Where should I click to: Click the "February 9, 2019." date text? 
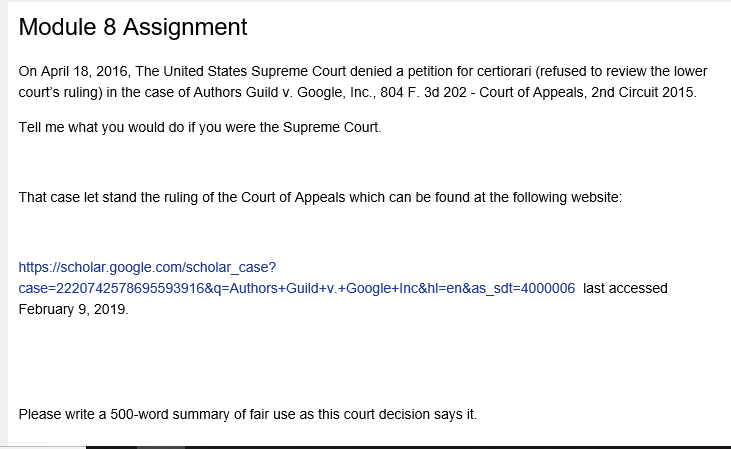(x=74, y=310)
